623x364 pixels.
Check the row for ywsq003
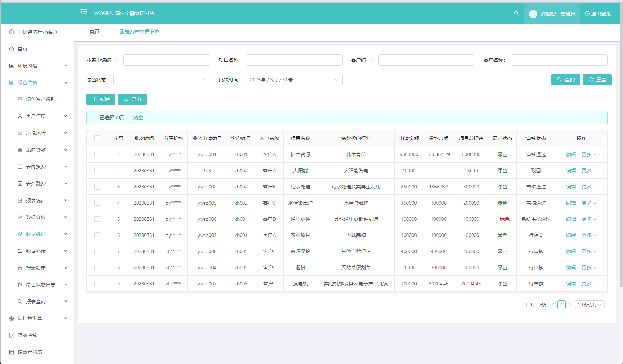[97, 235]
